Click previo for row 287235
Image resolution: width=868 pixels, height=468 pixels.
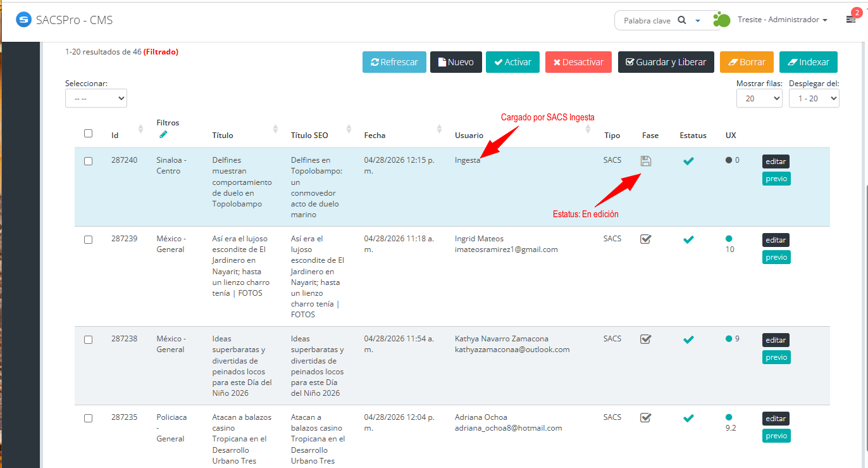point(776,436)
